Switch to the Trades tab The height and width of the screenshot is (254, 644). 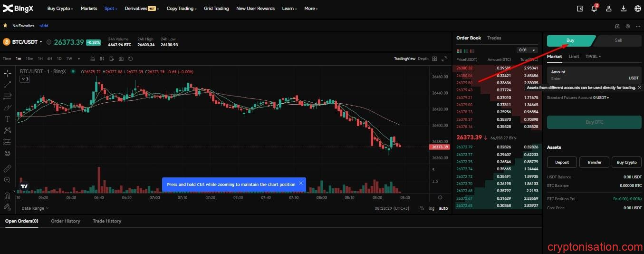tap(494, 38)
